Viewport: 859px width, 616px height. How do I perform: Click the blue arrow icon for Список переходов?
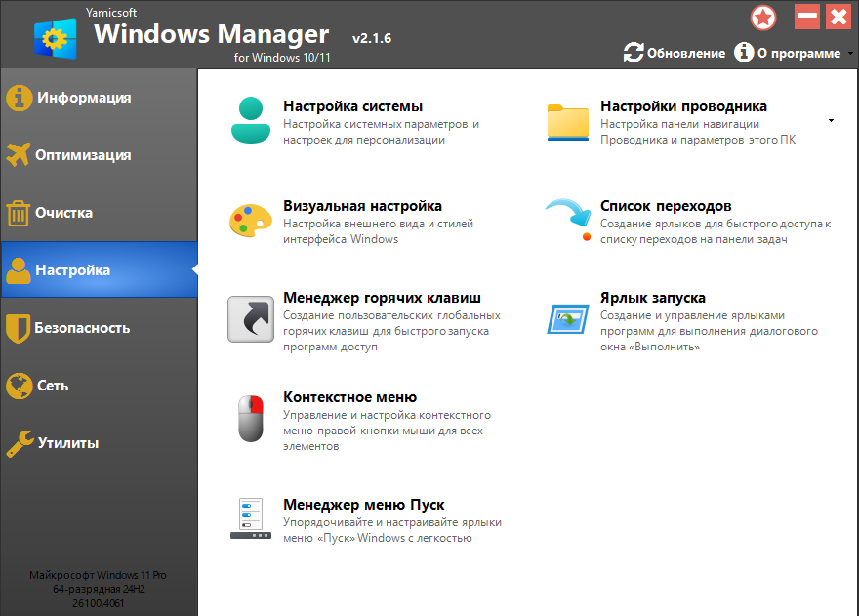click(x=568, y=219)
